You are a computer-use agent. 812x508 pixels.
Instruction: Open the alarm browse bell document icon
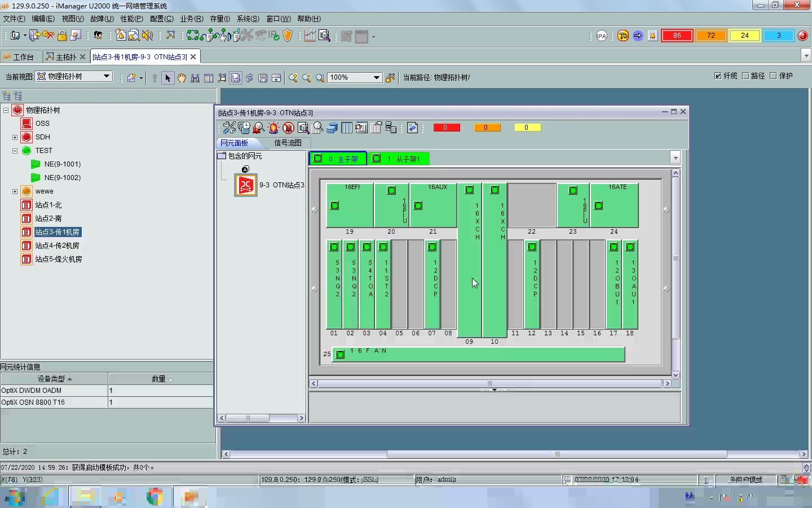coord(121,36)
